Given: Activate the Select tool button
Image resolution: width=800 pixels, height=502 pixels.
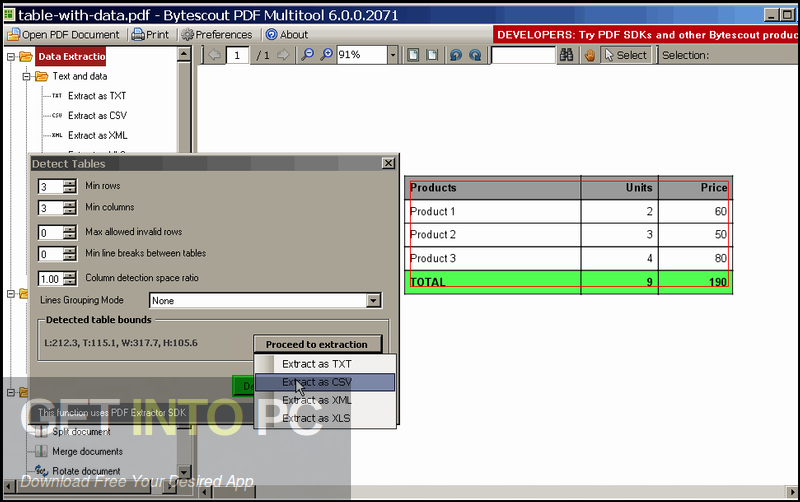Looking at the screenshot, I should pyautogui.click(x=626, y=55).
